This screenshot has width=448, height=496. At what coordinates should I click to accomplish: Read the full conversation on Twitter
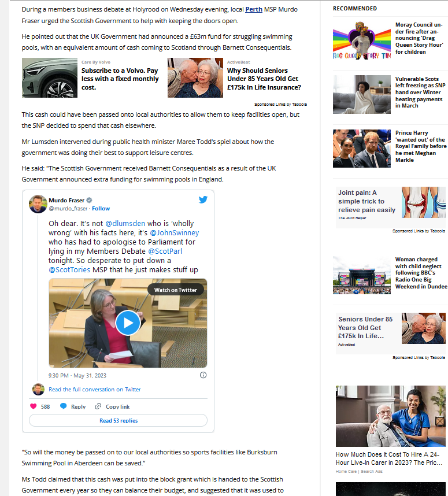95,390
